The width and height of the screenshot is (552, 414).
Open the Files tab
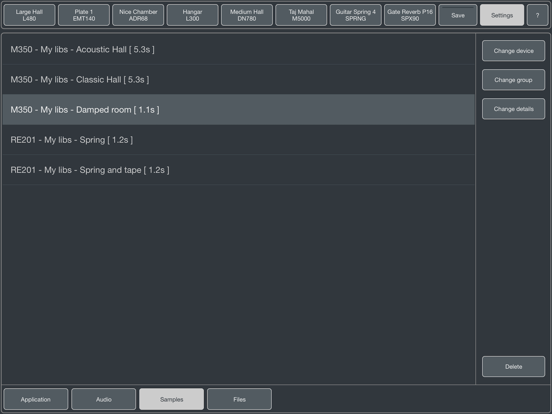tap(239, 399)
